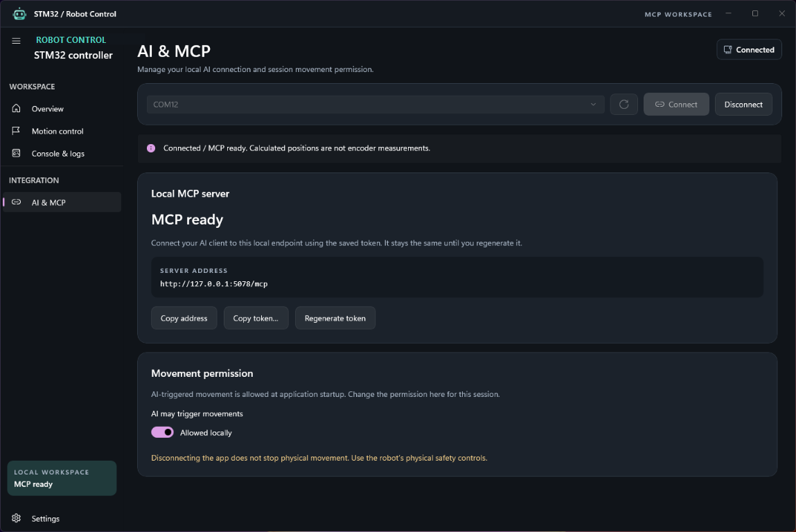Click the 'STM32 controller' sidebar title
This screenshot has height=532, width=796.
coord(73,55)
